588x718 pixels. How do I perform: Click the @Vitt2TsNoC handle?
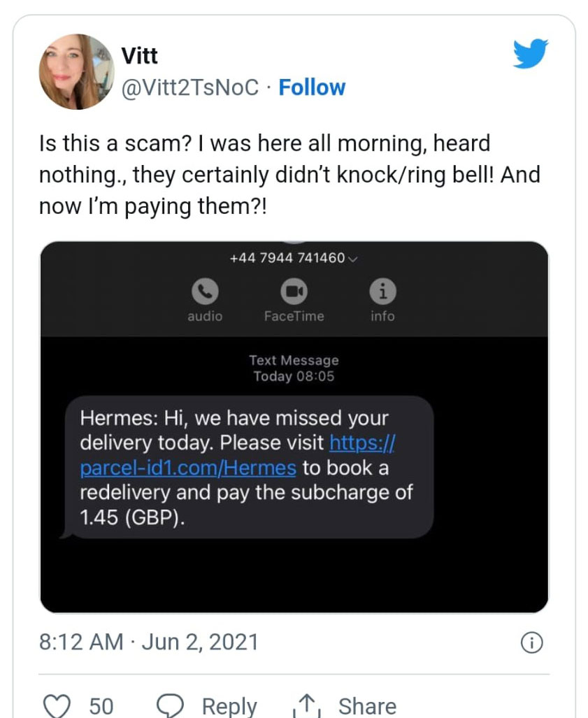pos(190,87)
